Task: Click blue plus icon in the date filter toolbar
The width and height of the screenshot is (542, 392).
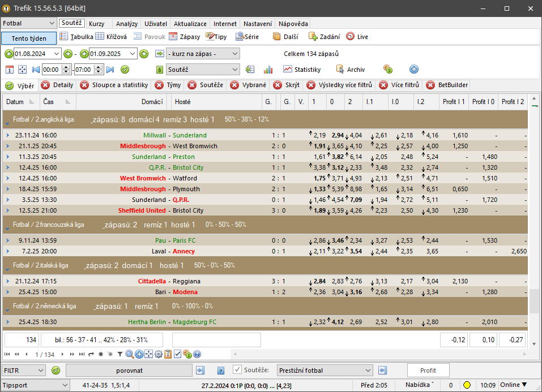Action: point(414,69)
